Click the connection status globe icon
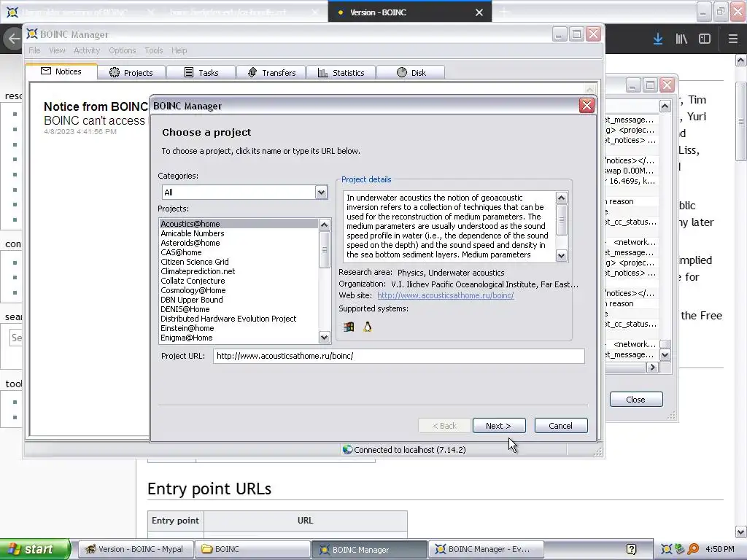Image resolution: width=747 pixels, height=560 pixels. click(x=347, y=449)
